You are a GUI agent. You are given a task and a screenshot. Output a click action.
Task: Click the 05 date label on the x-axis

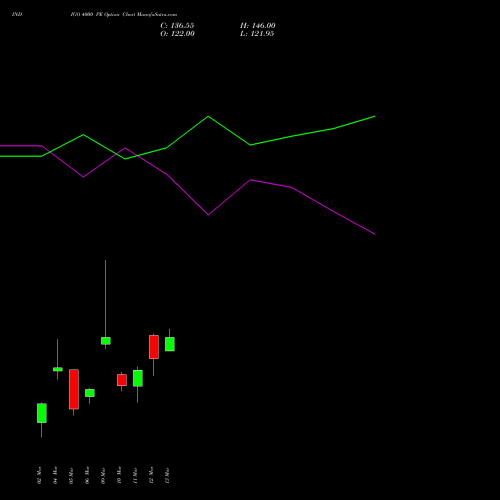coord(71,475)
